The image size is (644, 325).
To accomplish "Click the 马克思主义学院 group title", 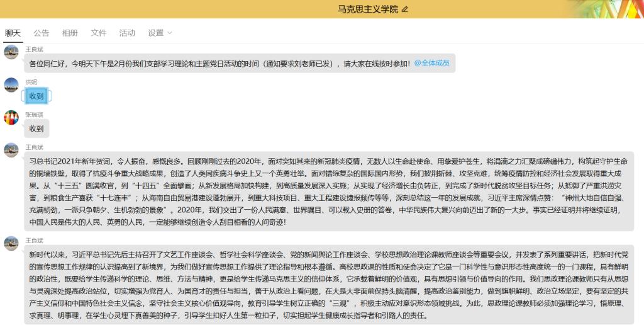I will click(367, 9).
